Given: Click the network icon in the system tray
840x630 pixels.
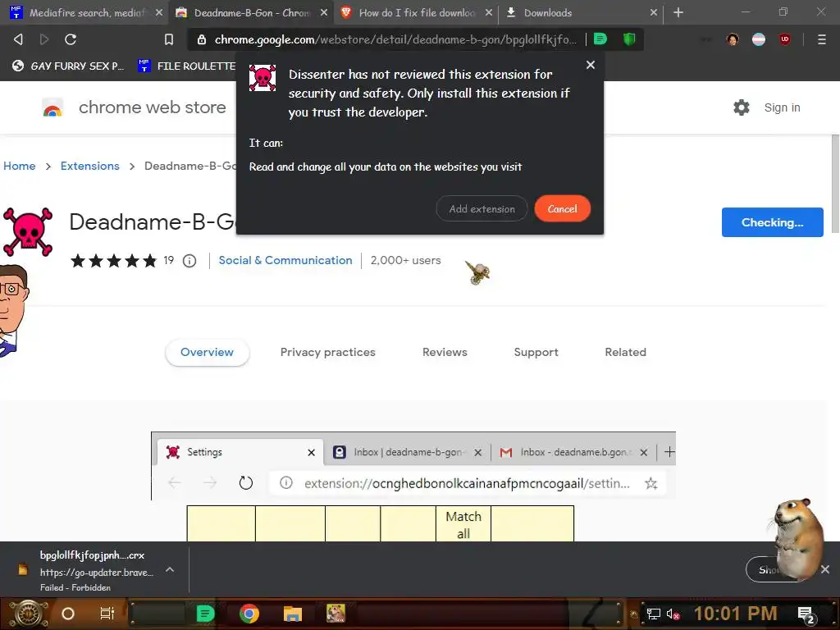Looking at the screenshot, I should 654,614.
